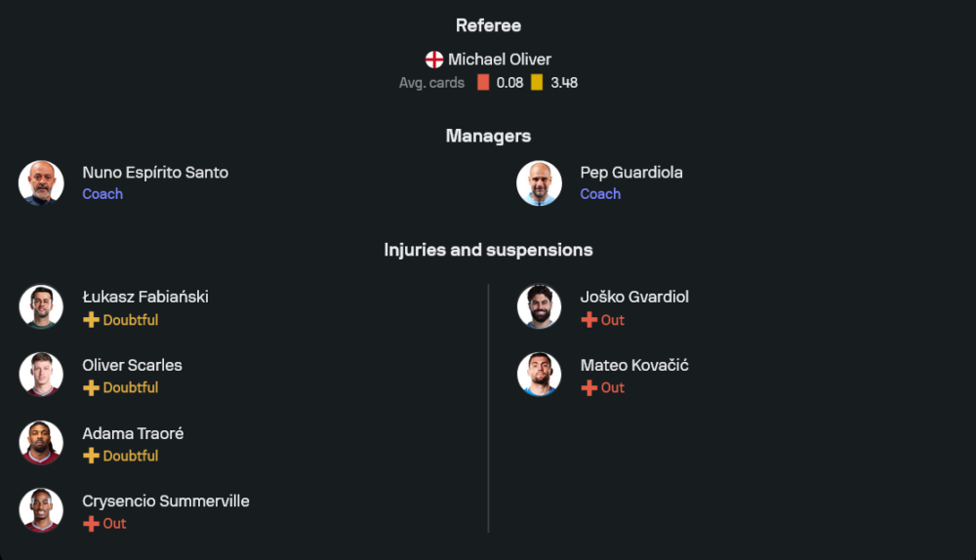Click Łukasz Fabiański's player photo
Screen dimensions: 976x560
click(41, 306)
